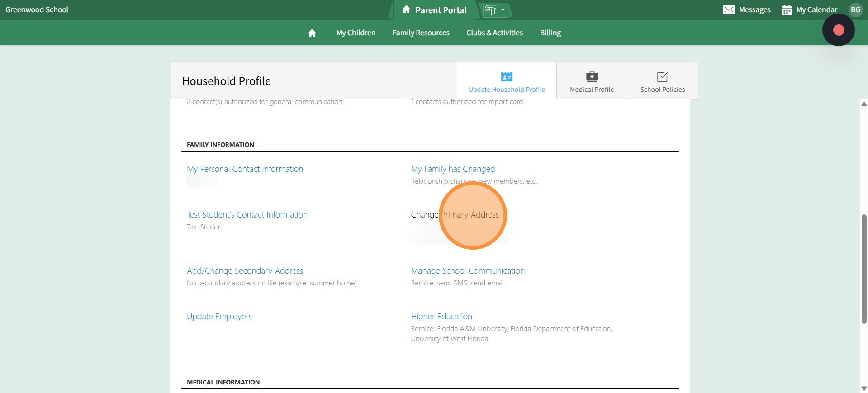This screenshot has height=393, width=868.
Task: Open the My Calendar icon
Action: tap(787, 10)
